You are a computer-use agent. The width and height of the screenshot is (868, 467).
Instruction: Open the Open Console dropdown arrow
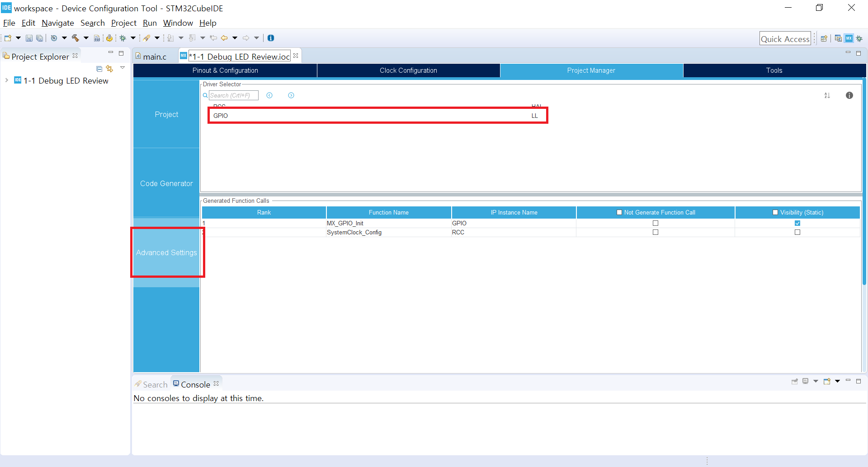837,381
